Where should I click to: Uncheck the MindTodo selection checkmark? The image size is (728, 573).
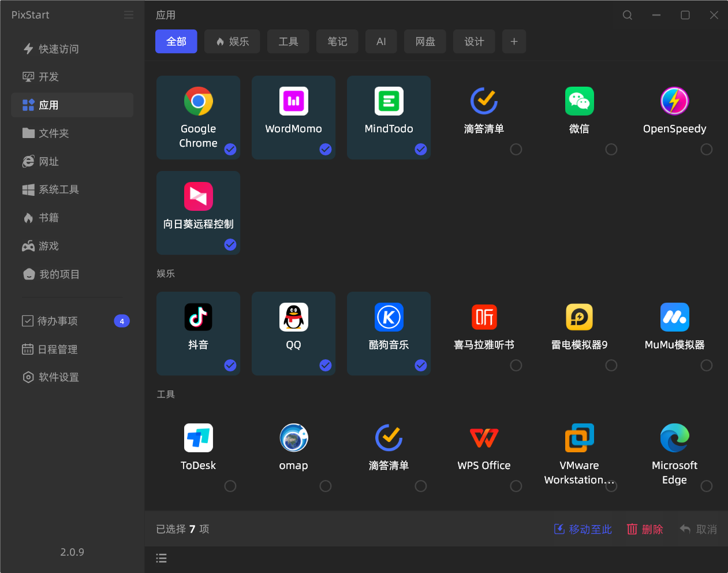point(421,150)
